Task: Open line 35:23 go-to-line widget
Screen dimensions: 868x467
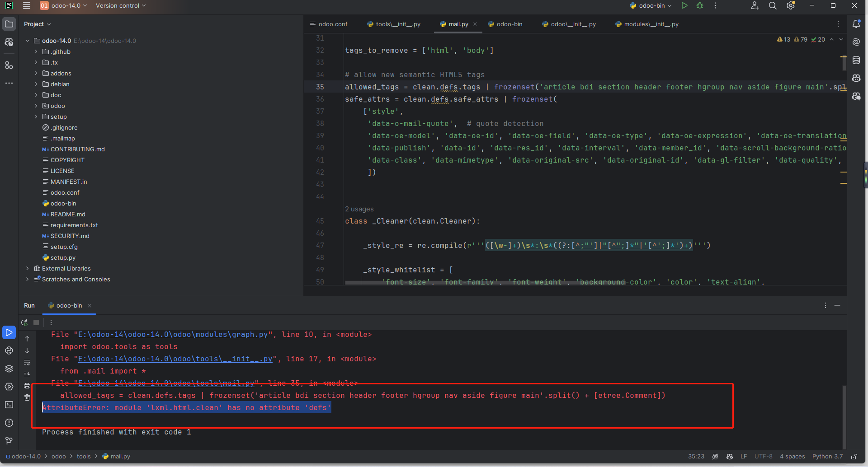Action: [x=696, y=457]
